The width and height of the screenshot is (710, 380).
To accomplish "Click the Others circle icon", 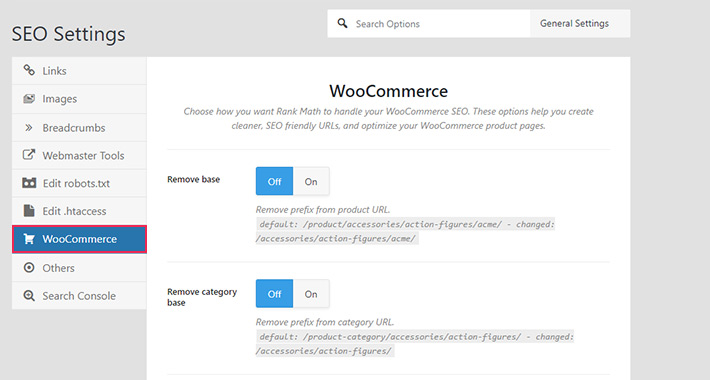I will (x=29, y=268).
